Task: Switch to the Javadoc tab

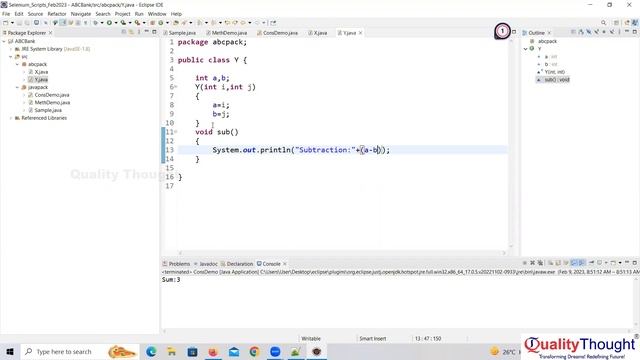Action: [x=206, y=264]
